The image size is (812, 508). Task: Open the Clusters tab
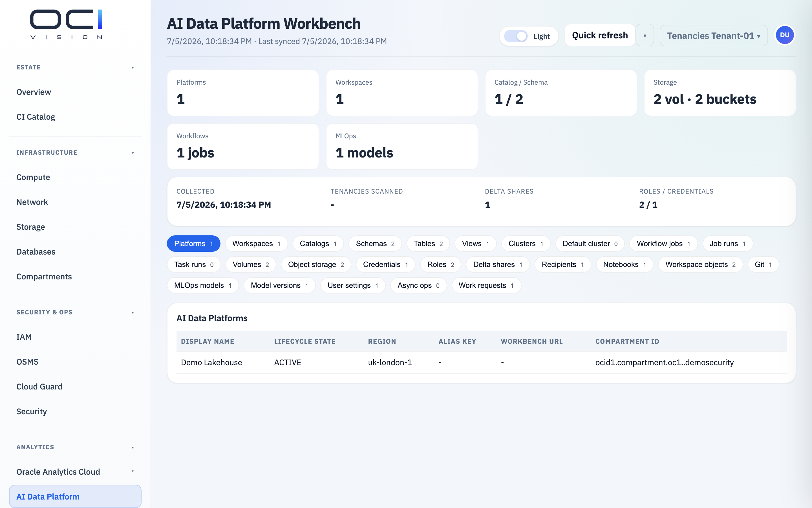526,244
